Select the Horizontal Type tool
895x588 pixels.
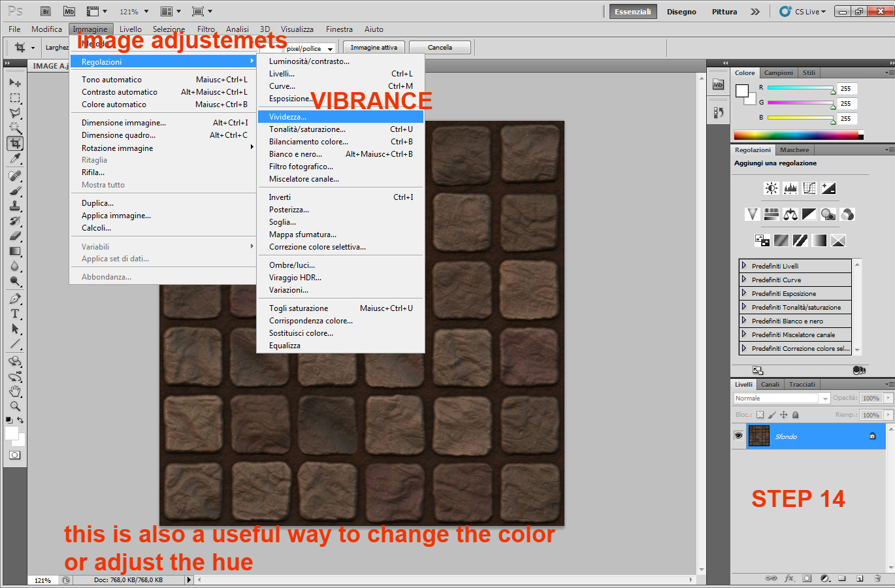[x=14, y=314]
